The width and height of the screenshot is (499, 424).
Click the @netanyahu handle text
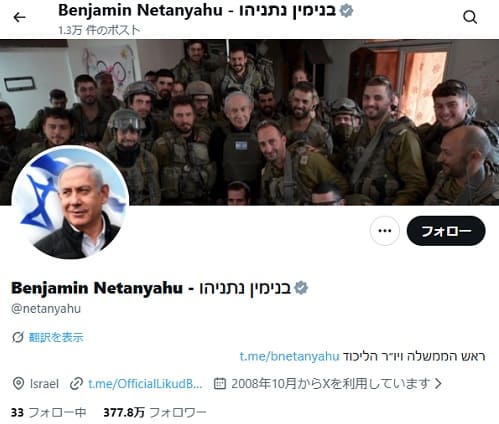tap(46, 308)
